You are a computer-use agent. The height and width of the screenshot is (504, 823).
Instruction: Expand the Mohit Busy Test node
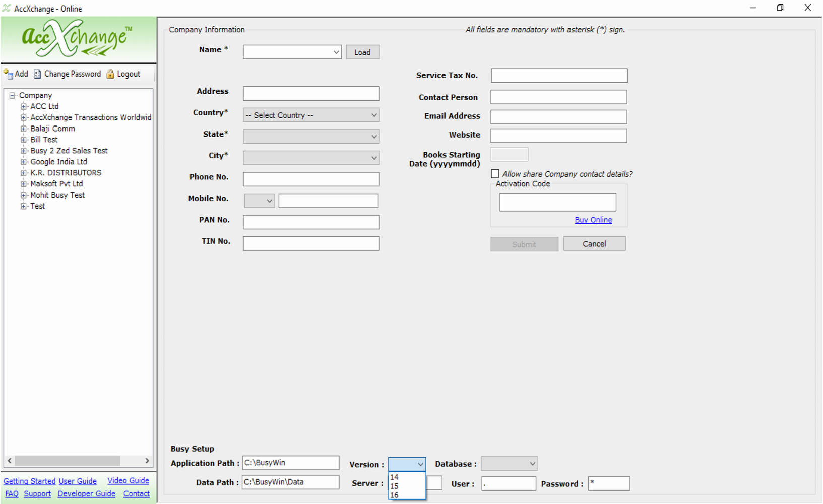23,195
